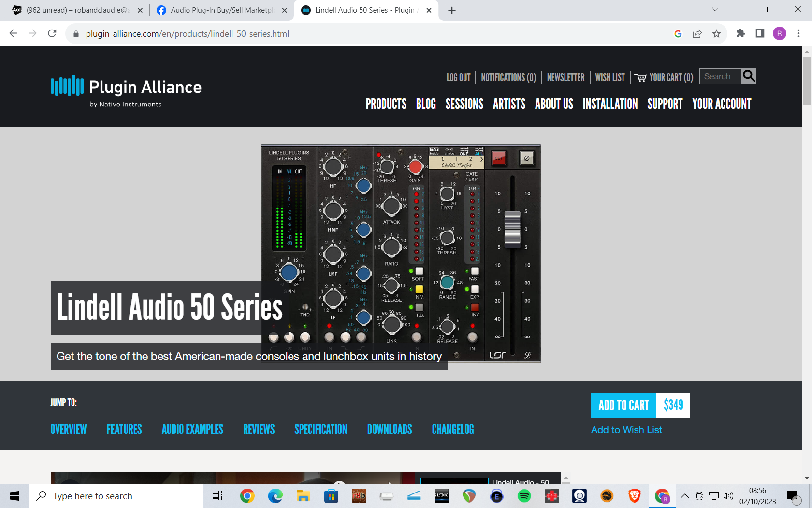Open the ARTISTS page
The image size is (812, 508).
click(x=509, y=104)
